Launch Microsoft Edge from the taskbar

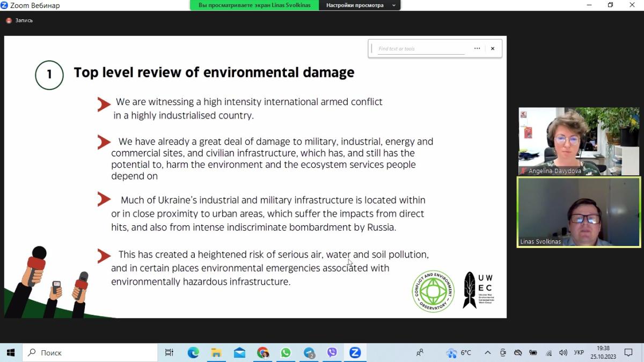[x=193, y=352]
